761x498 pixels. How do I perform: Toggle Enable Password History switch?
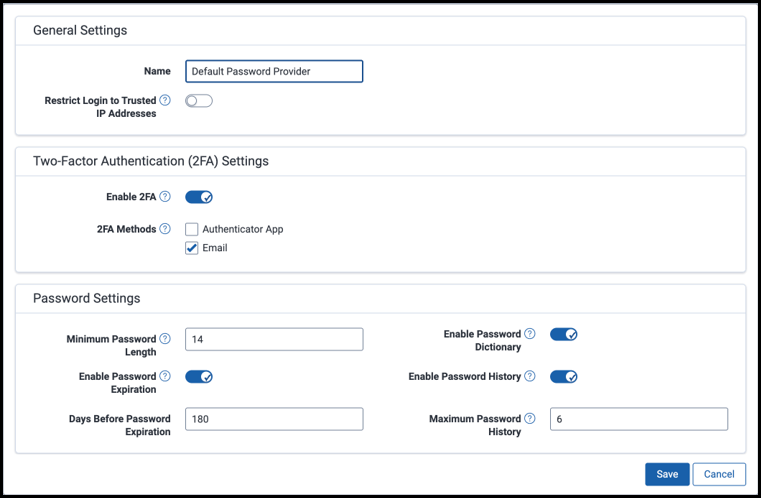point(563,376)
